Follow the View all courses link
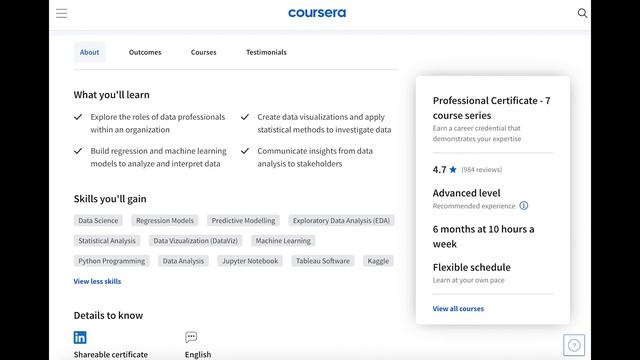The height and width of the screenshot is (360, 640). click(458, 309)
